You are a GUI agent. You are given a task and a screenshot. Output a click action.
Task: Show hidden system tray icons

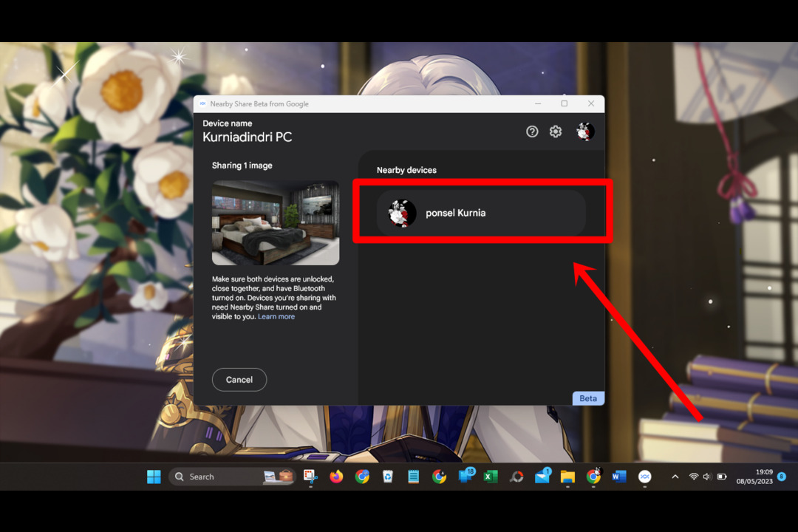675,477
